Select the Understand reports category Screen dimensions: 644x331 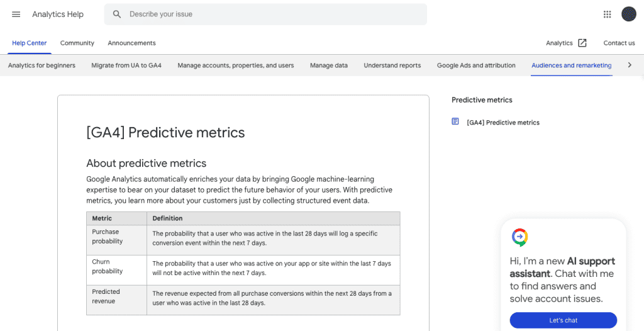click(x=392, y=65)
